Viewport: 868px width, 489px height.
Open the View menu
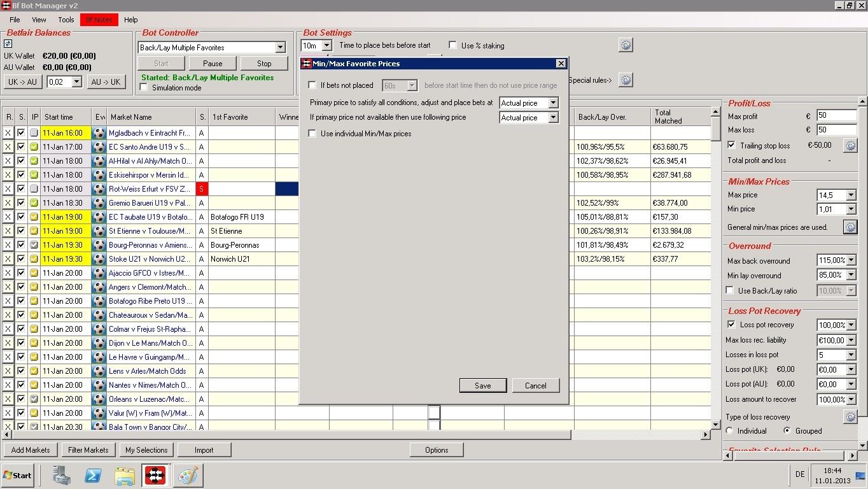[x=39, y=20]
